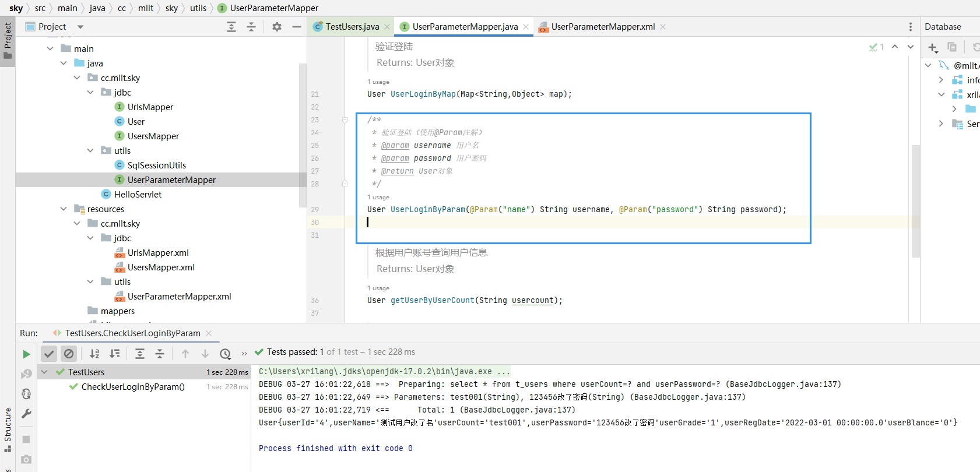Switch to TestUsers.java tab
Image resolution: width=980 pixels, height=472 pixels.
(352, 27)
